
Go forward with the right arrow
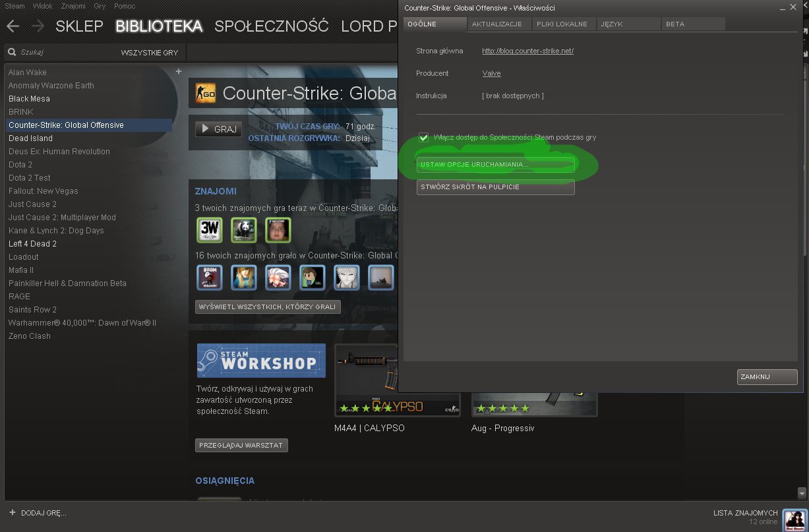38,26
